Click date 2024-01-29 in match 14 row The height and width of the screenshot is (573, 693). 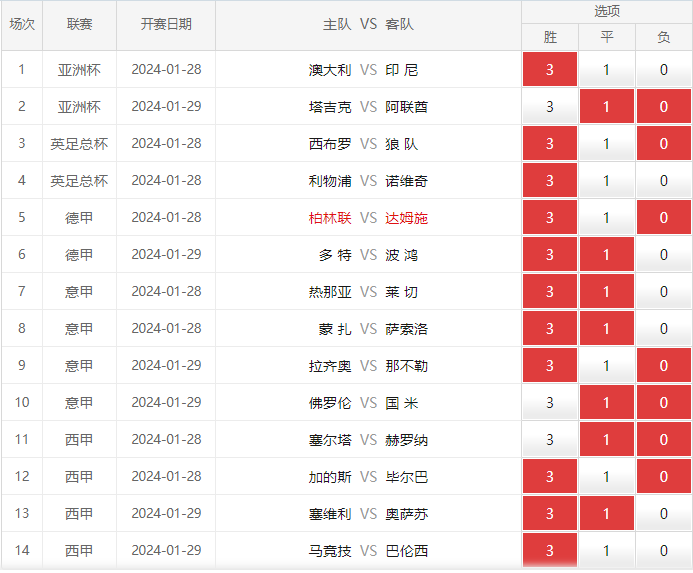tap(166, 550)
